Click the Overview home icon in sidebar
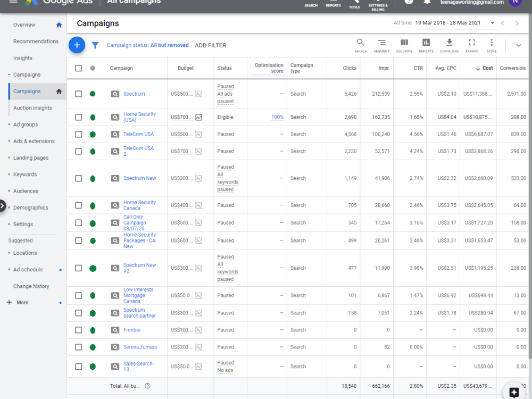This screenshot has width=532, height=399. pos(59,25)
